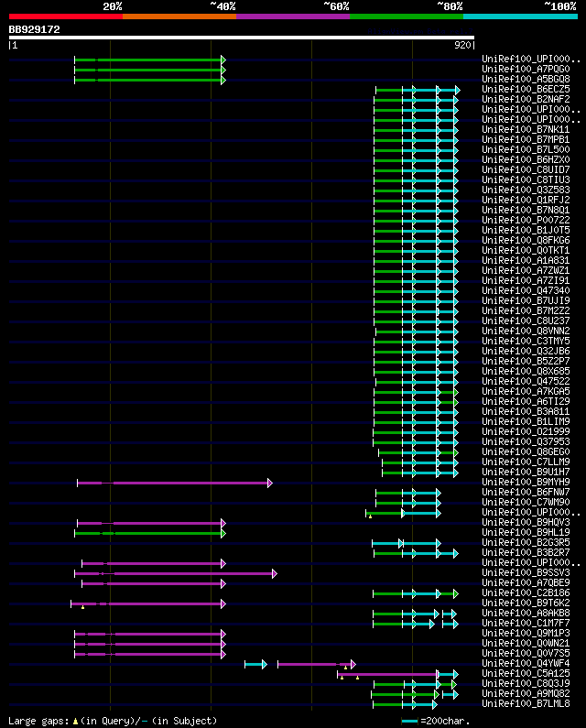Open hit UniRef100_A7PQG0
Screen dimensions: 586x728
526,70
